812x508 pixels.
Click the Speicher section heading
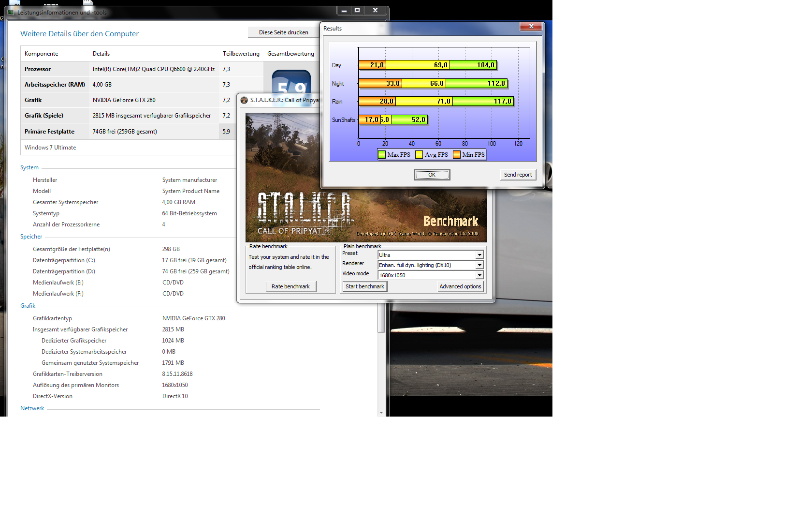tap(31, 237)
